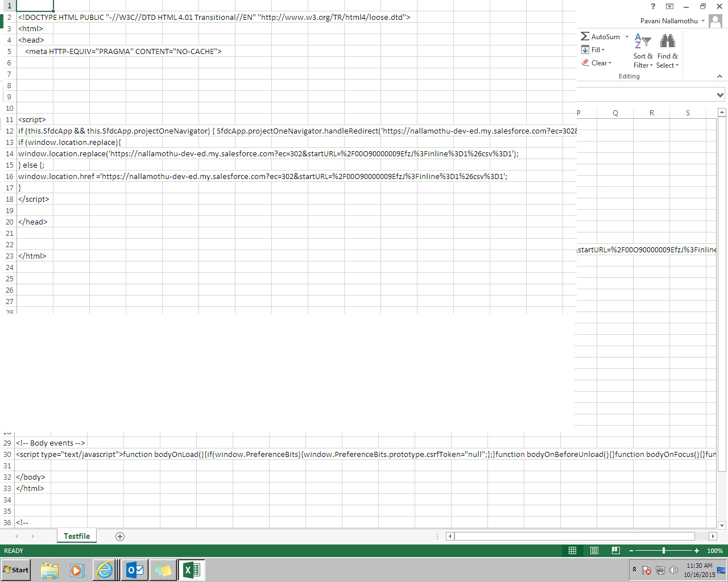
Task: Select the Testfile sheet tab
Action: (x=77, y=536)
